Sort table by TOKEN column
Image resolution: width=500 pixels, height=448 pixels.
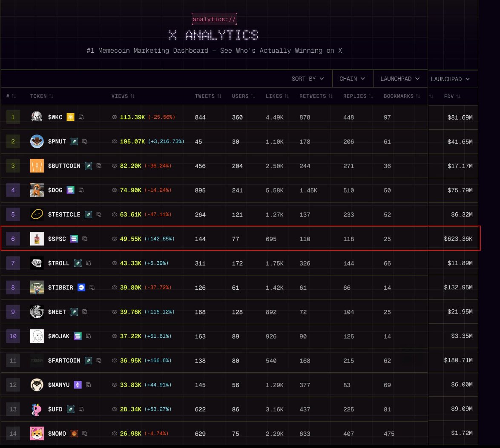click(x=42, y=96)
